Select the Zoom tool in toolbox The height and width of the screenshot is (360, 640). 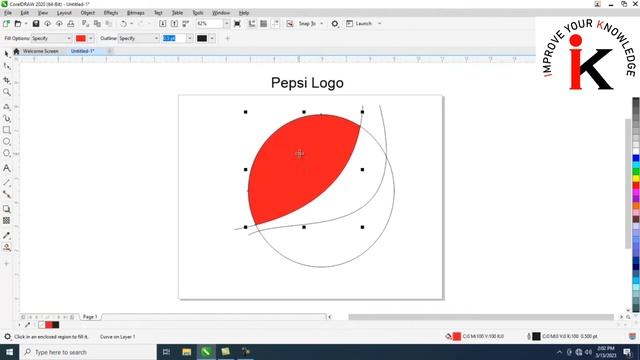coord(7,92)
